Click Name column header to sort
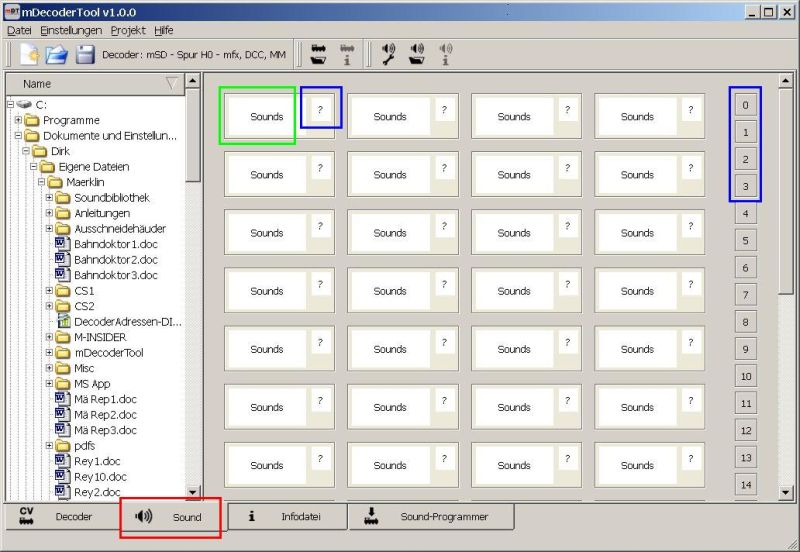Image resolution: width=800 pixels, height=552 pixels. pos(95,84)
